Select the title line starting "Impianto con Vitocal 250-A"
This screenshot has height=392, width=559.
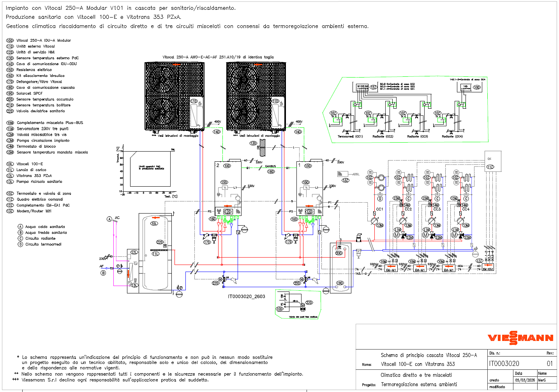coord(121,8)
